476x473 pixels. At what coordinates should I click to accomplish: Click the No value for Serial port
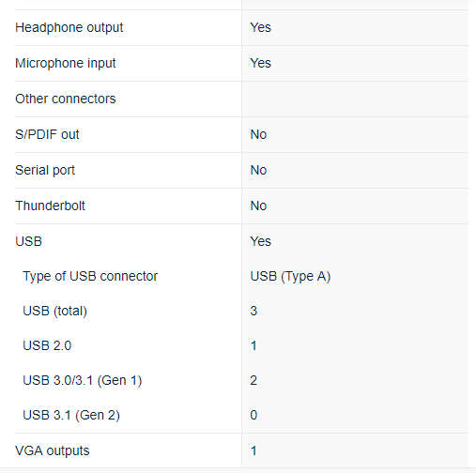258,171
